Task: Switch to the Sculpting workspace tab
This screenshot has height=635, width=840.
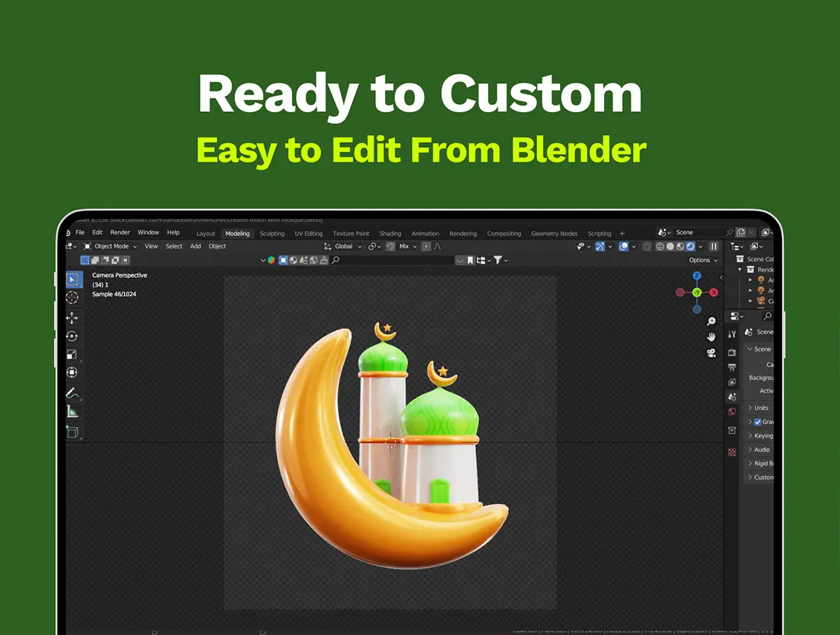Action: click(x=272, y=234)
